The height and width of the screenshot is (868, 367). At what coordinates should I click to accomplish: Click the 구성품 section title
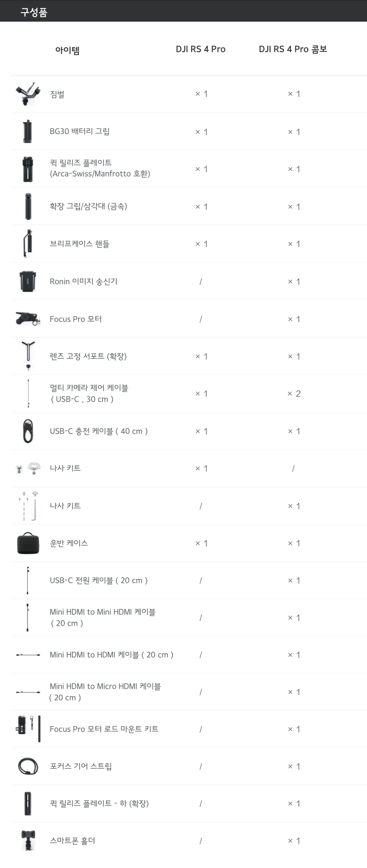[x=34, y=12]
